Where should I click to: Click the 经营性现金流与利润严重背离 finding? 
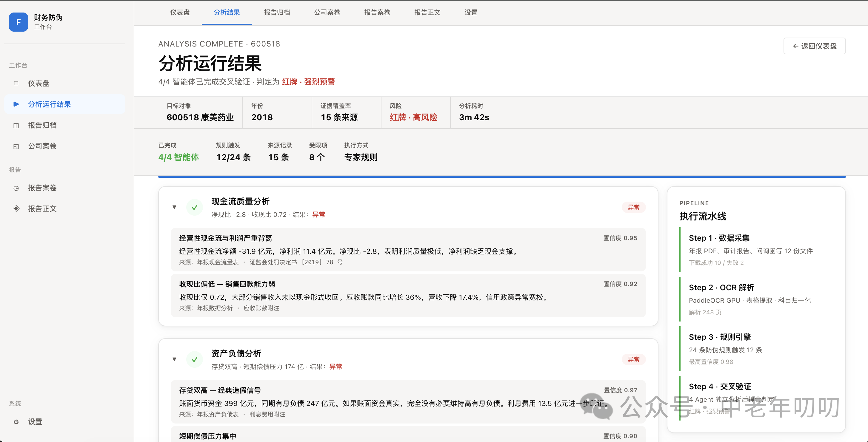pos(408,249)
